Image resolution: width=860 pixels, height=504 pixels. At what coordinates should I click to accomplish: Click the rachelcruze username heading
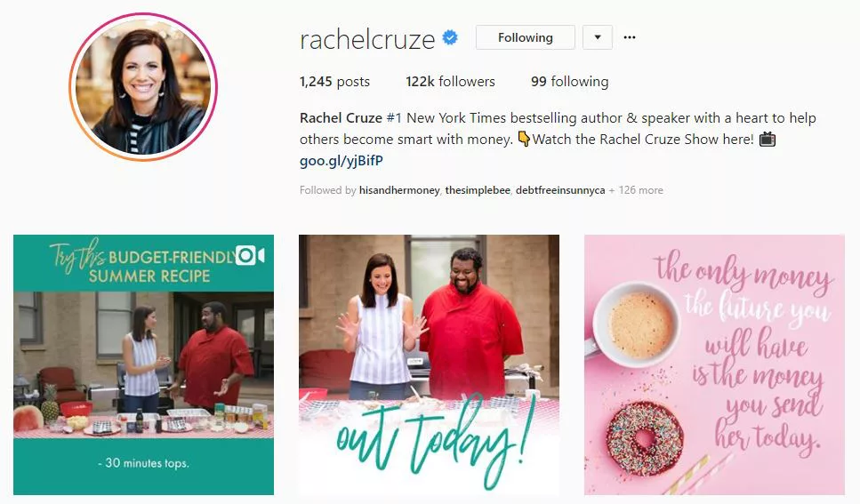[367, 39]
